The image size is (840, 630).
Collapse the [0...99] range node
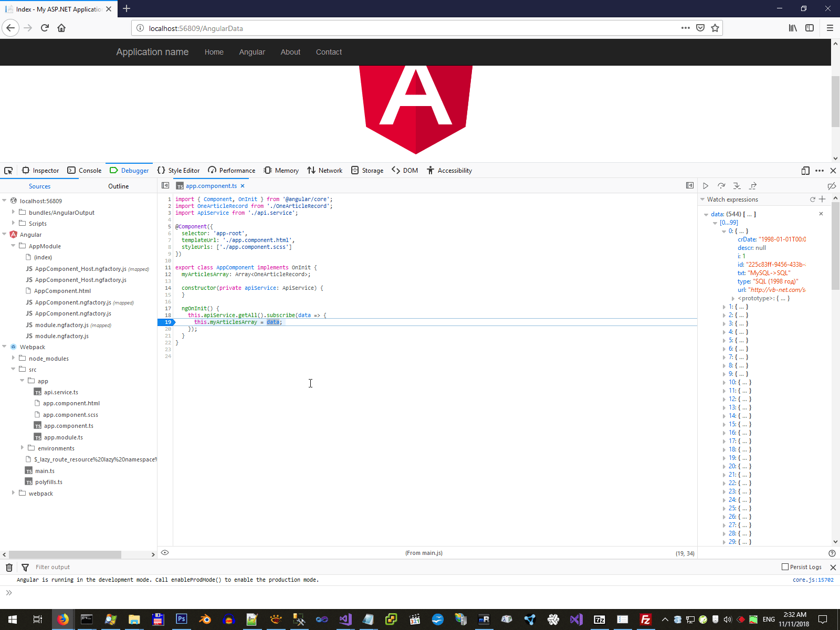pos(715,223)
